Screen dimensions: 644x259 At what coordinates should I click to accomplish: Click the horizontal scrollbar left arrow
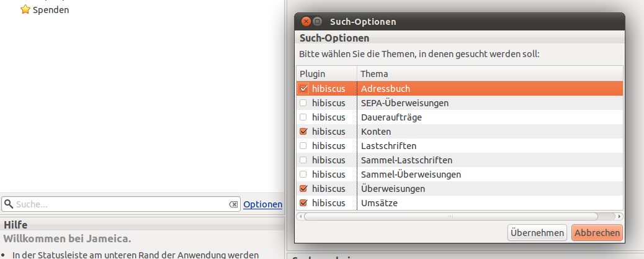300,216
